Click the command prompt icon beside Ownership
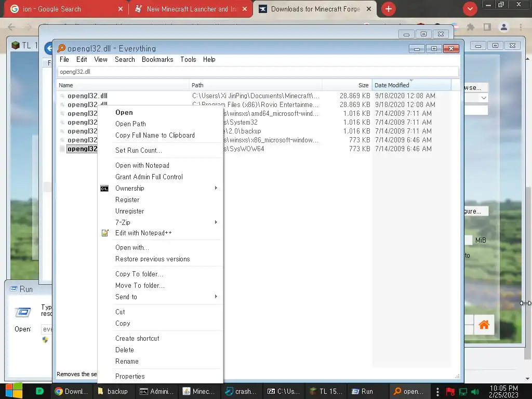The width and height of the screenshot is (532, 399). click(104, 188)
